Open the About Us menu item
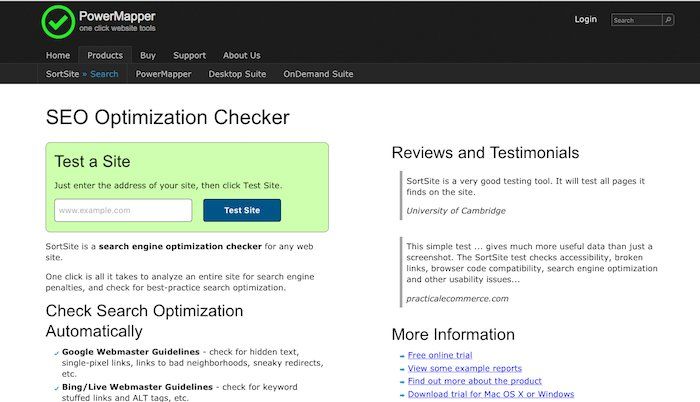700x402 pixels. coord(242,55)
